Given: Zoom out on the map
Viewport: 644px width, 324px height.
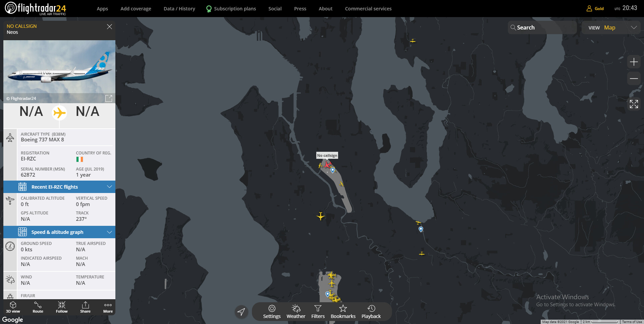Looking at the screenshot, I should (x=634, y=78).
